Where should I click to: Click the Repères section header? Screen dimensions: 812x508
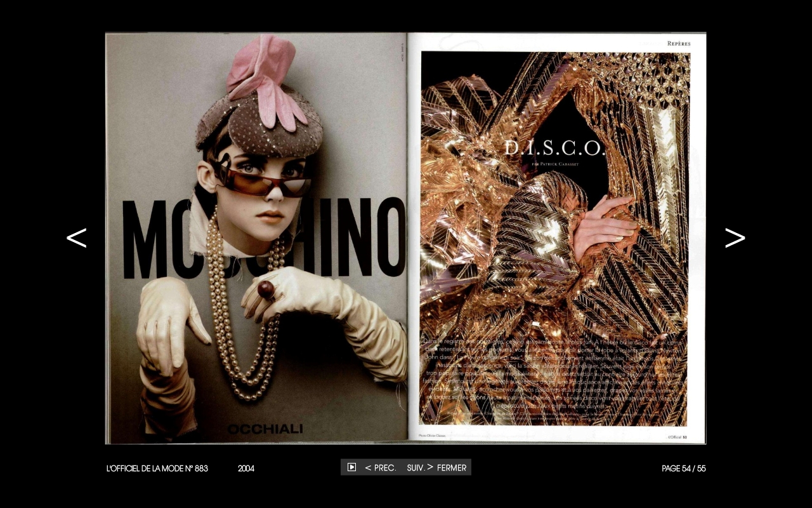click(x=679, y=43)
